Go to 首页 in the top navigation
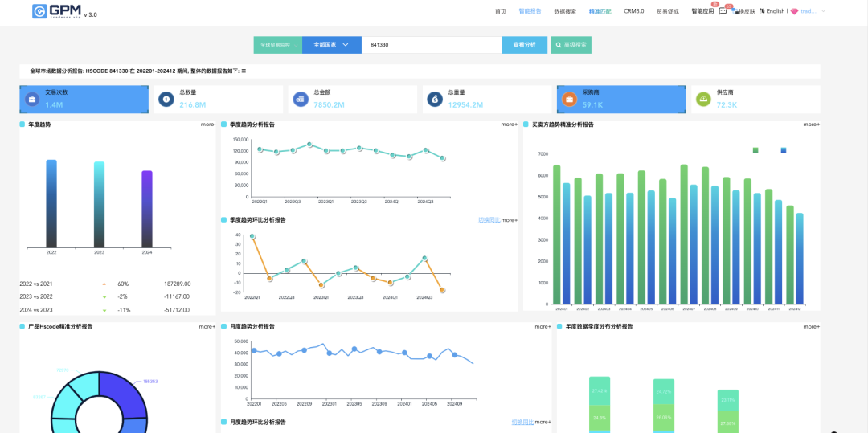 tap(501, 11)
